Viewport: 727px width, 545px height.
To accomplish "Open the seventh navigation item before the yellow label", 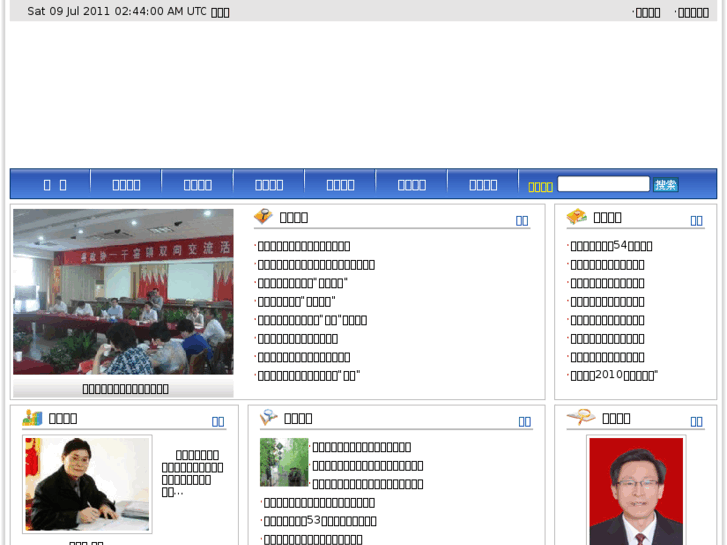I will click(483, 185).
